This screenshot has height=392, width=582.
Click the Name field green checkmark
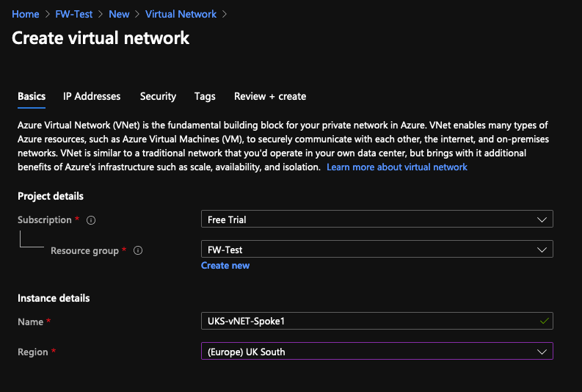(544, 321)
